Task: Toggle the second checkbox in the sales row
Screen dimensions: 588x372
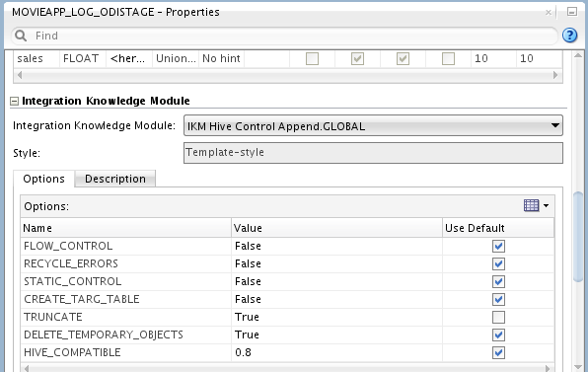Action: pos(357,59)
